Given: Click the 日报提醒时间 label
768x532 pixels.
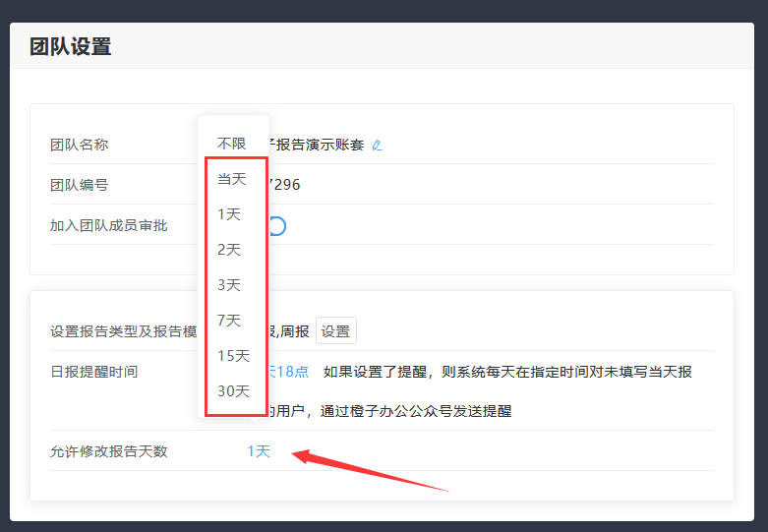Looking at the screenshot, I should tap(93, 372).
